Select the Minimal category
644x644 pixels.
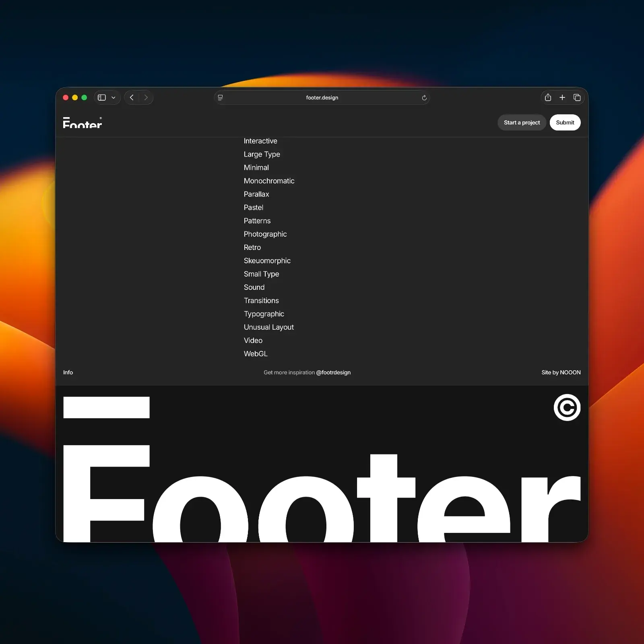click(256, 167)
